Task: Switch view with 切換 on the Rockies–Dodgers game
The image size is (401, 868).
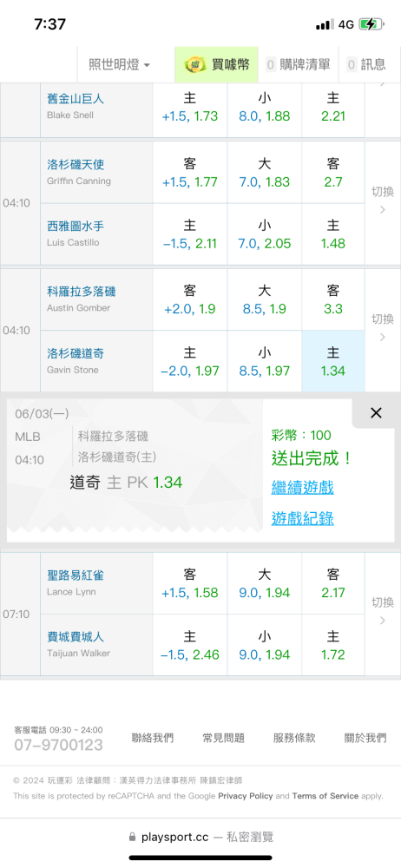Action: click(382, 328)
